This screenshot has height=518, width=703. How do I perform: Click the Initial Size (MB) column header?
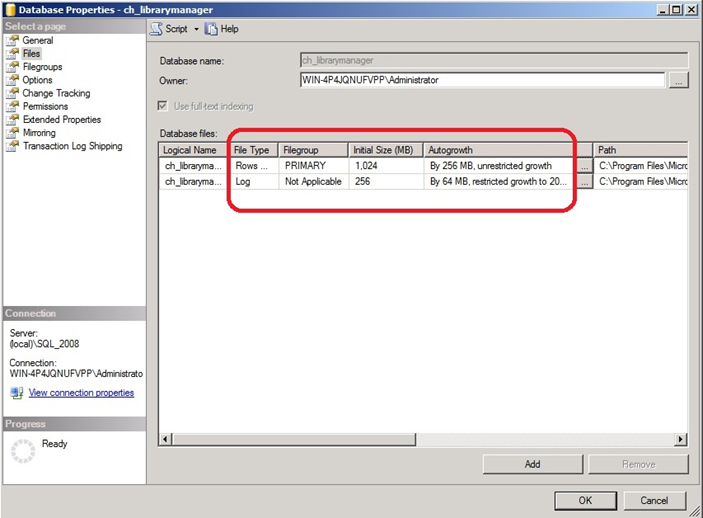click(386, 150)
